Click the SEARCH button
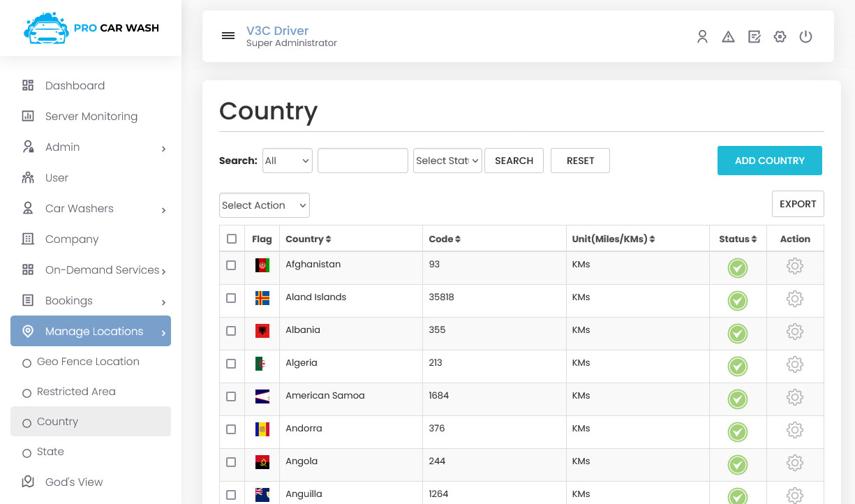 tap(514, 161)
